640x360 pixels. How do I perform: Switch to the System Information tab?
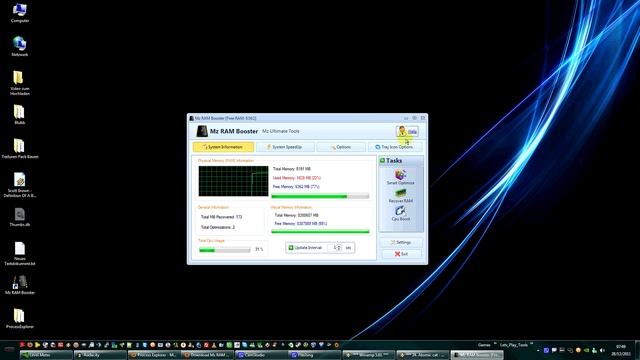[x=223, y=147]
